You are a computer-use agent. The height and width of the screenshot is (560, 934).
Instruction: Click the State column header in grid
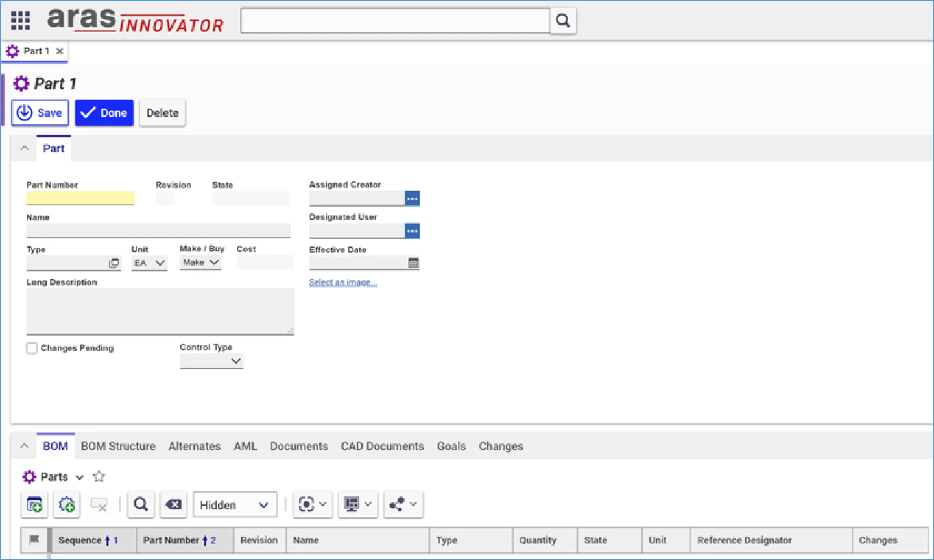pos(610,540)
